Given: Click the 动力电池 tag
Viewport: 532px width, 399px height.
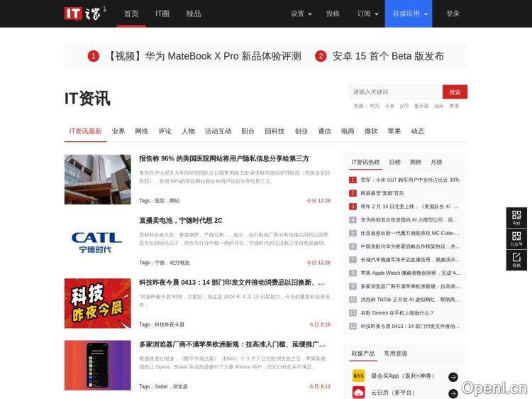Looking at the screenshot, I should [x=179, y=263].
